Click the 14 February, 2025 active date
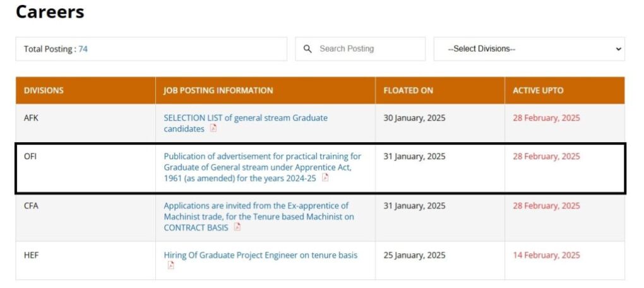This screenshot has height=288, width=644. tap(546, 255)
